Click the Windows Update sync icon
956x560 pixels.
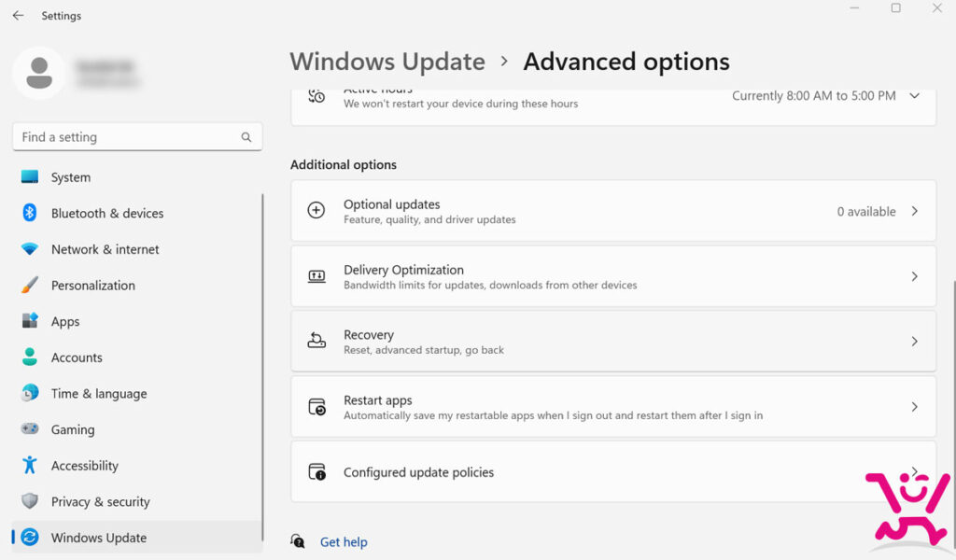point(29,537)
